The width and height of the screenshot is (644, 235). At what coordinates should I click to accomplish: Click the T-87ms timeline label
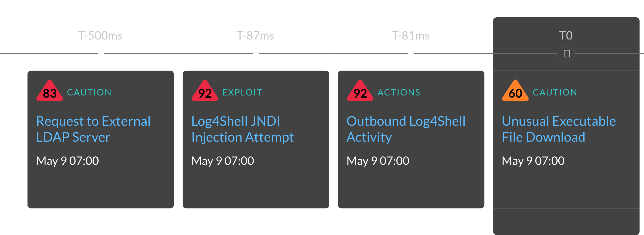255,35
